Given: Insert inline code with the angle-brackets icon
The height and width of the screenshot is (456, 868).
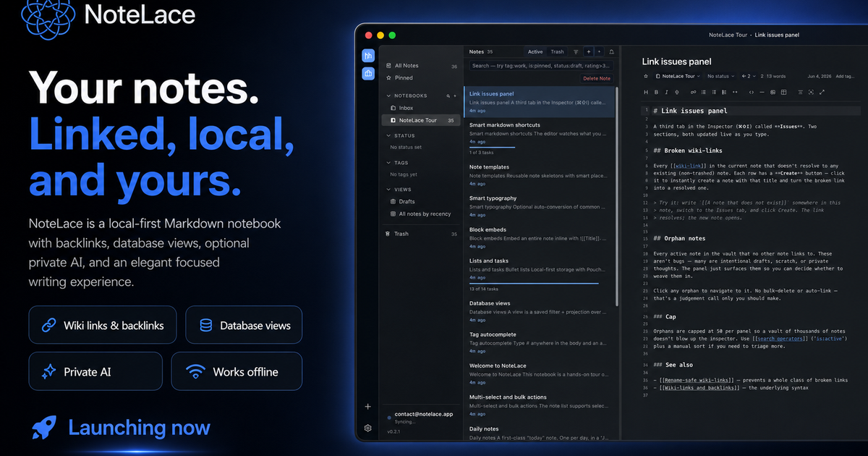Looking at the screenshot, I should click(x=752, y=92).
